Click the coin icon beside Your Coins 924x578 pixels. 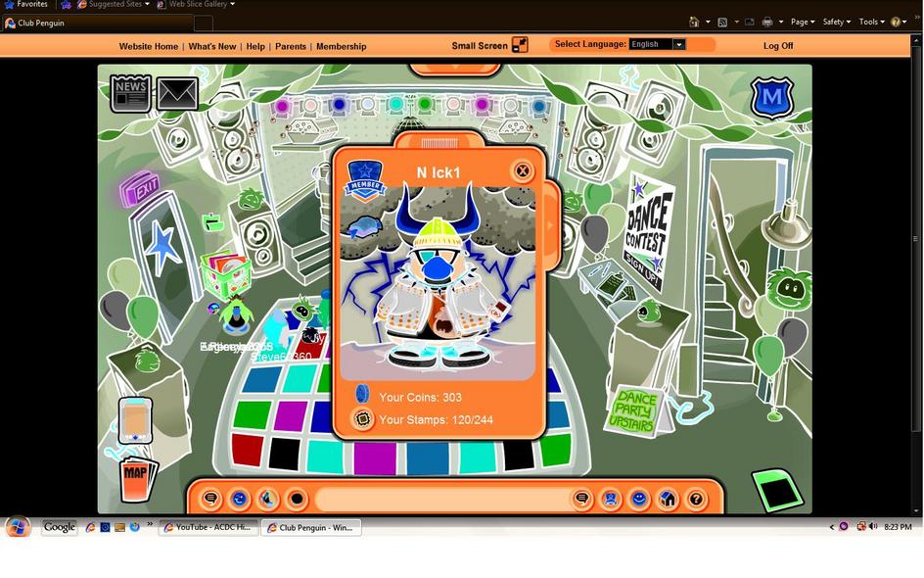point(362,394)
